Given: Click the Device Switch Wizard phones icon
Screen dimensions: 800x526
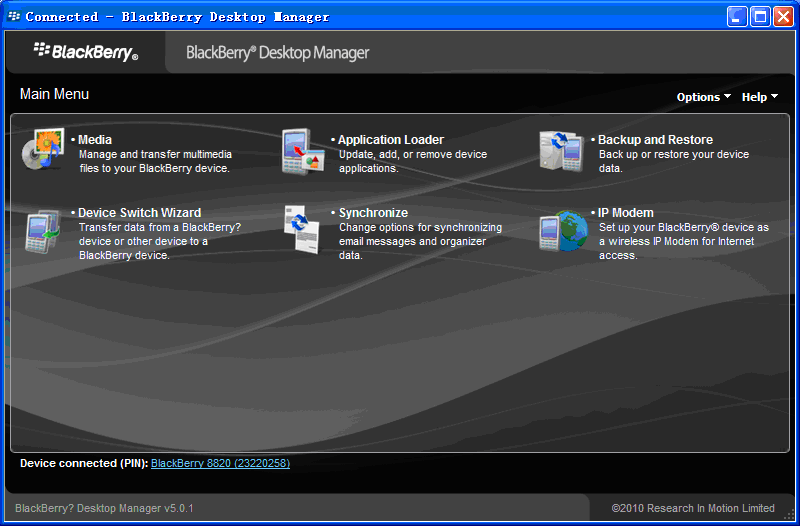Looking at the screenshot, I should (43, 232).
